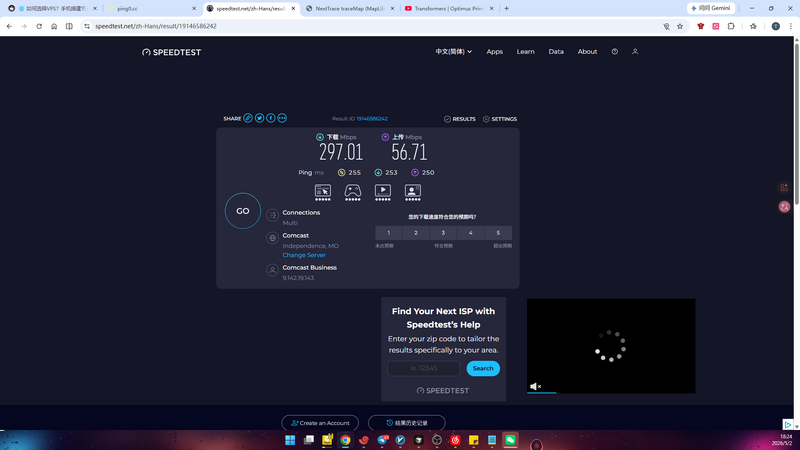Open the Data menu
This screenshot has height=450, width=800.
pos(556,52)
